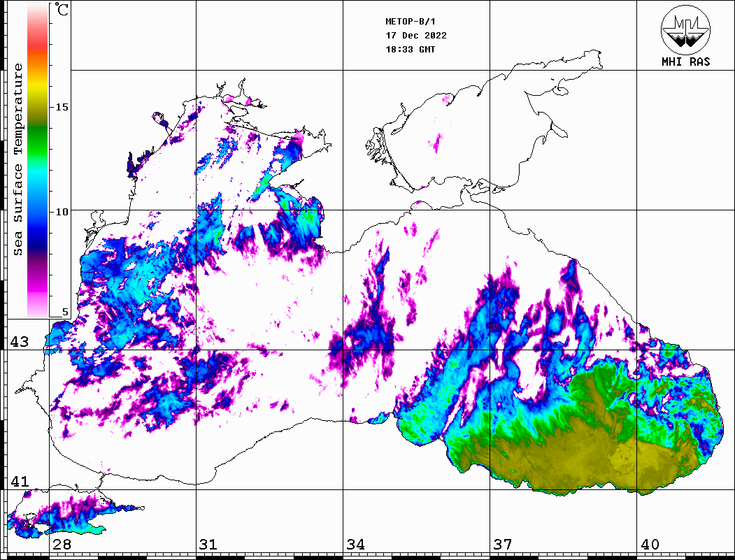This screenshot has width=735, height=560.
Task: Click the 10 mark on temperature scale
Action: click(x=62, y=212)
